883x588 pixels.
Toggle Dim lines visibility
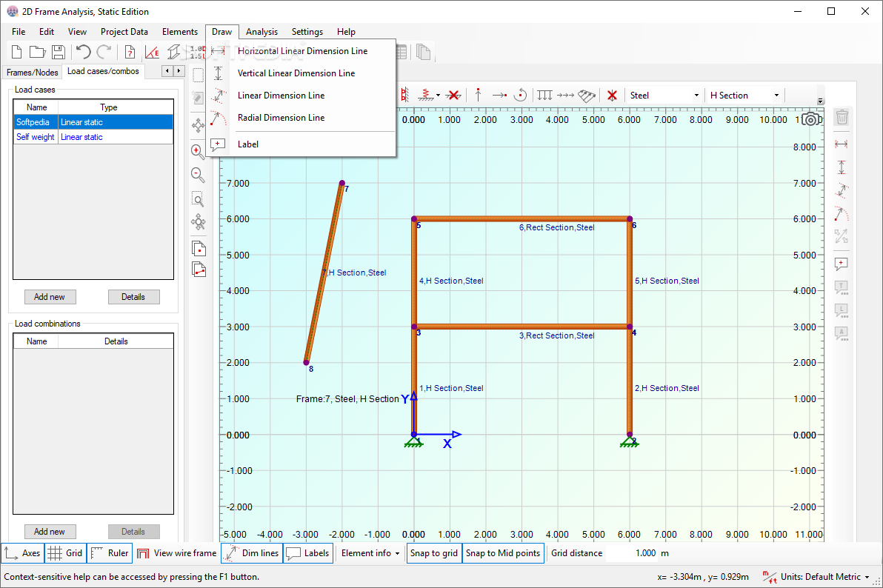click(252, 553)
